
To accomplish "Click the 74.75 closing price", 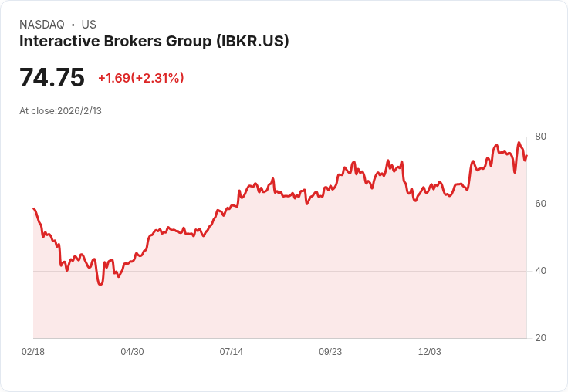I will click(52, 77).
